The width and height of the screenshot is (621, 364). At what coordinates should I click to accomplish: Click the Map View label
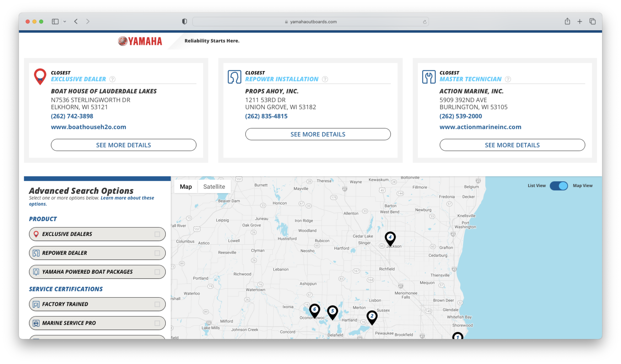(583, 186)
